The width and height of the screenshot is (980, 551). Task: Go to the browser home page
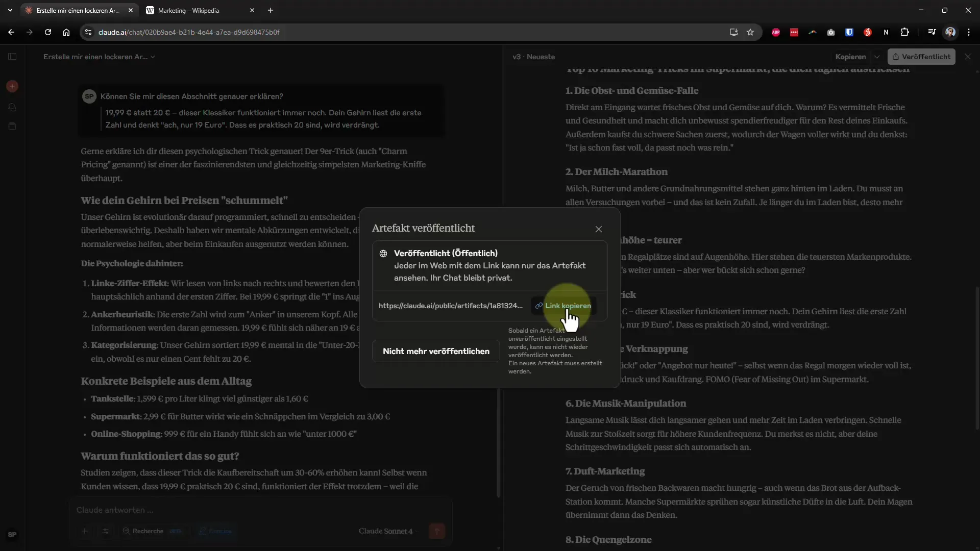(x=66, y=32)
